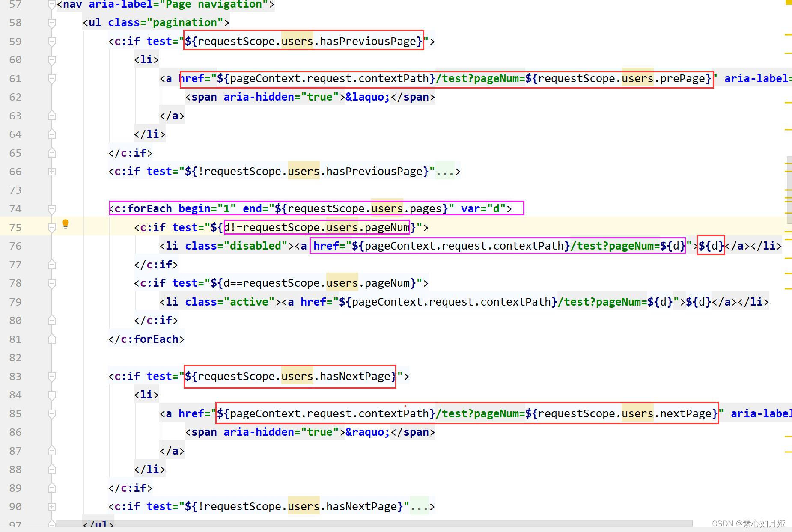This screenshot has width=792, height=532.
Task: Click "active" class value on line 79
Action: click(x=249, y=302)
